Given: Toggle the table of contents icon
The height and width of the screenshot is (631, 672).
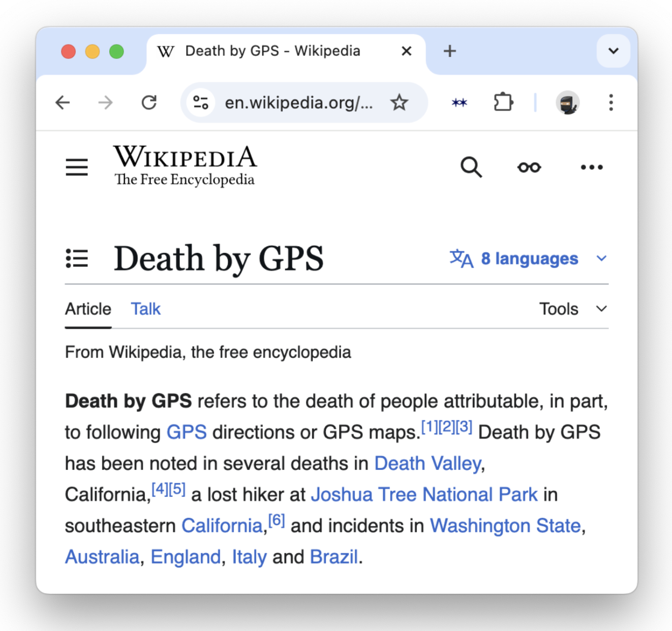Looking at the screenshot, I should click(x=77, y=259).
